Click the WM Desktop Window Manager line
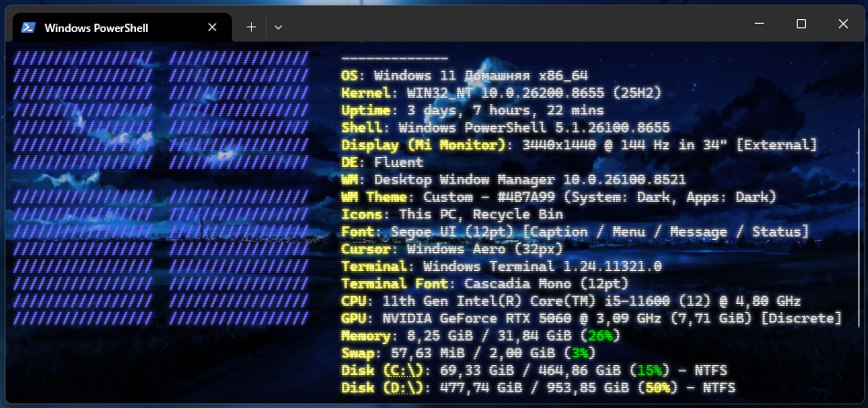 [514, 180]
